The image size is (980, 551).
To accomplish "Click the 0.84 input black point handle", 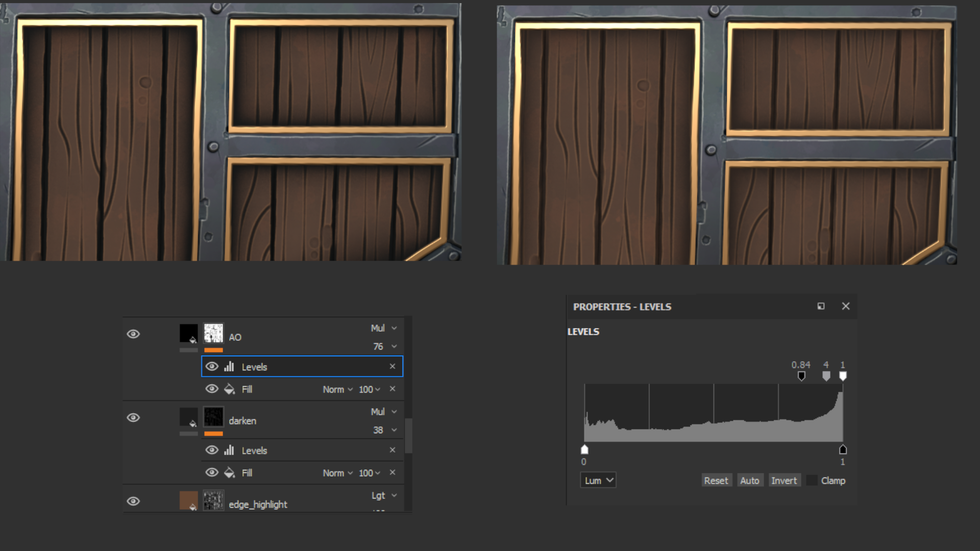I will 801,376.
